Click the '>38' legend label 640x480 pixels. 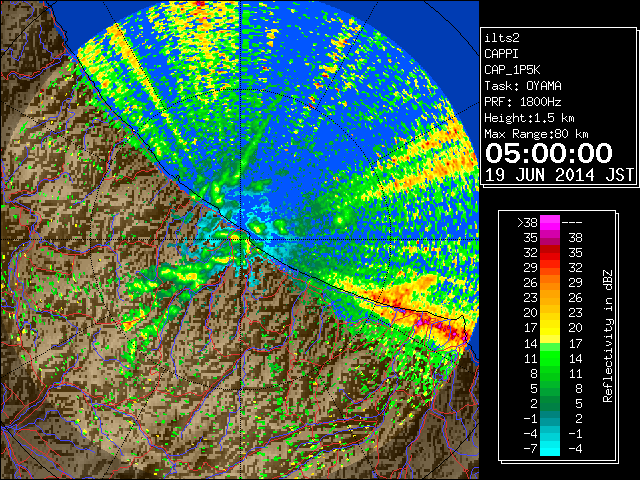point(527,223)
